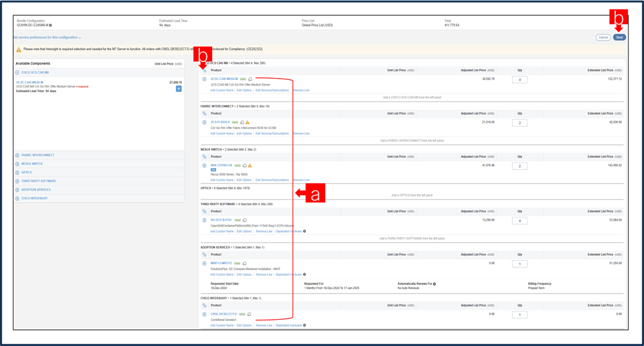The height and width of the screenshot is (346, 644).
Task: Click quantity field for RH-OCP-B-P1S=
Action: click(x=519, y=221)
